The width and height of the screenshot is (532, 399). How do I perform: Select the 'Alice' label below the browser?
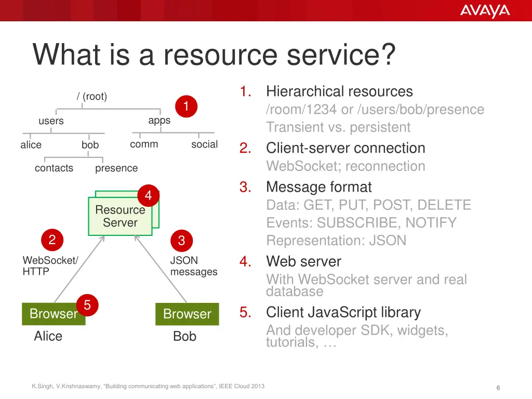[48, 336]
